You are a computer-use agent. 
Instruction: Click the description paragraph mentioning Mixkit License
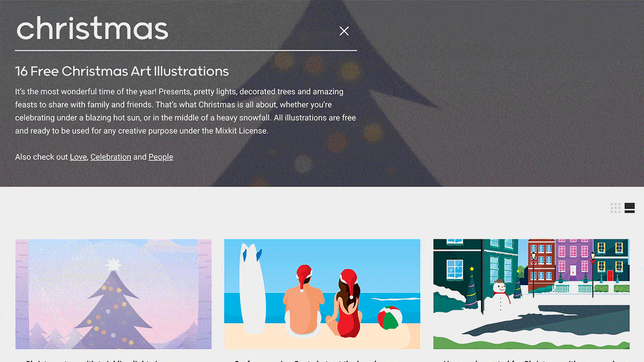[186, 111]
